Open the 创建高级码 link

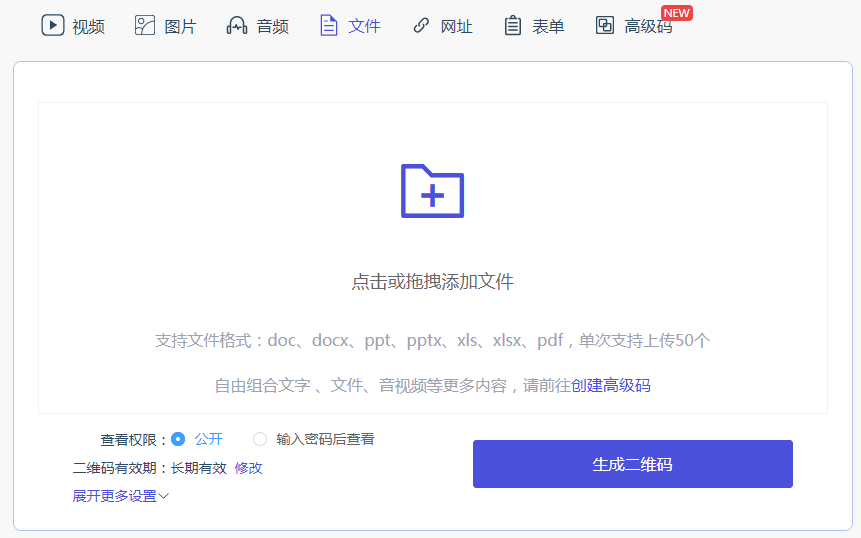point(611,385)
